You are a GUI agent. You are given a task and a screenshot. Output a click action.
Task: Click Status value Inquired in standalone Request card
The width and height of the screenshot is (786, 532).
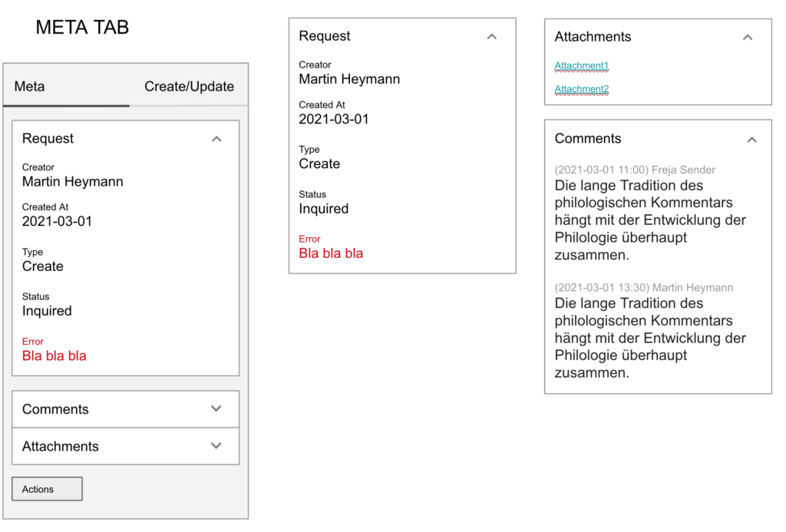(x=323, y=209)
